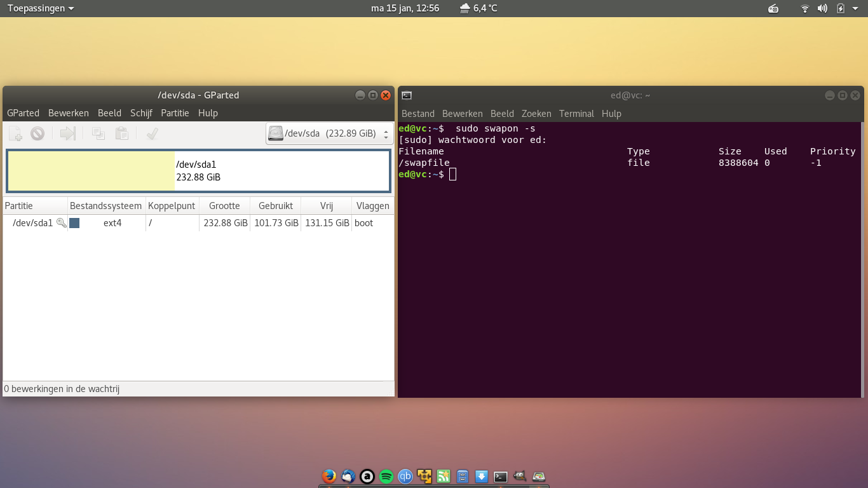Click the battery charging indicator
The width and height of the screenshot is (868, 488).
[841, 8]
